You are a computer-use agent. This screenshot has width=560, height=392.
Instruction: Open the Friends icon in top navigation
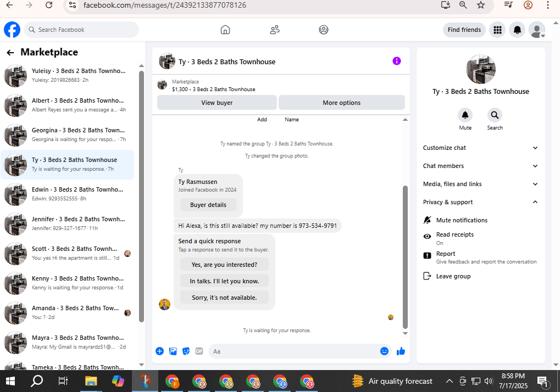[275, 30]
